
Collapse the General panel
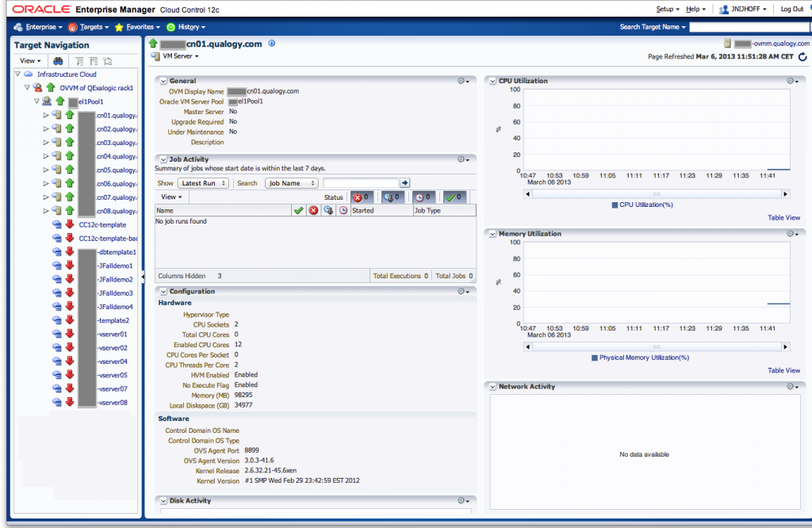point(163,81)
